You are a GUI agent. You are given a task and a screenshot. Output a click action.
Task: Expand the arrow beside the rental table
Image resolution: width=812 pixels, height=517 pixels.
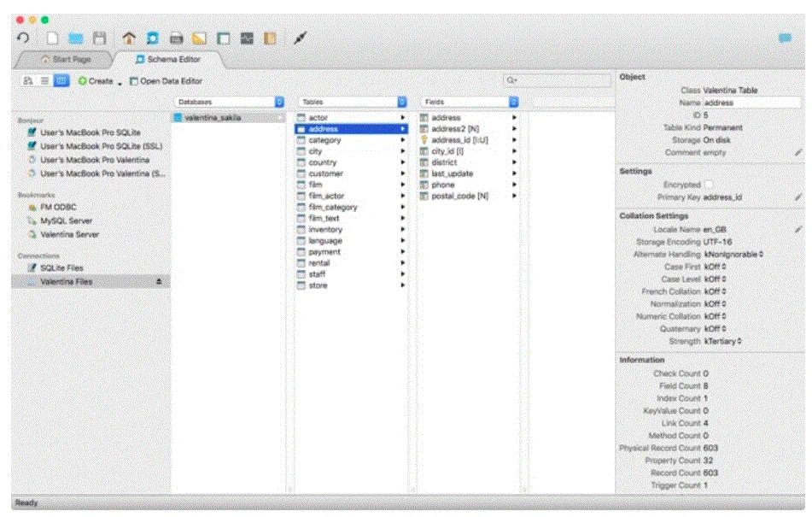click(x=402, y=263)
